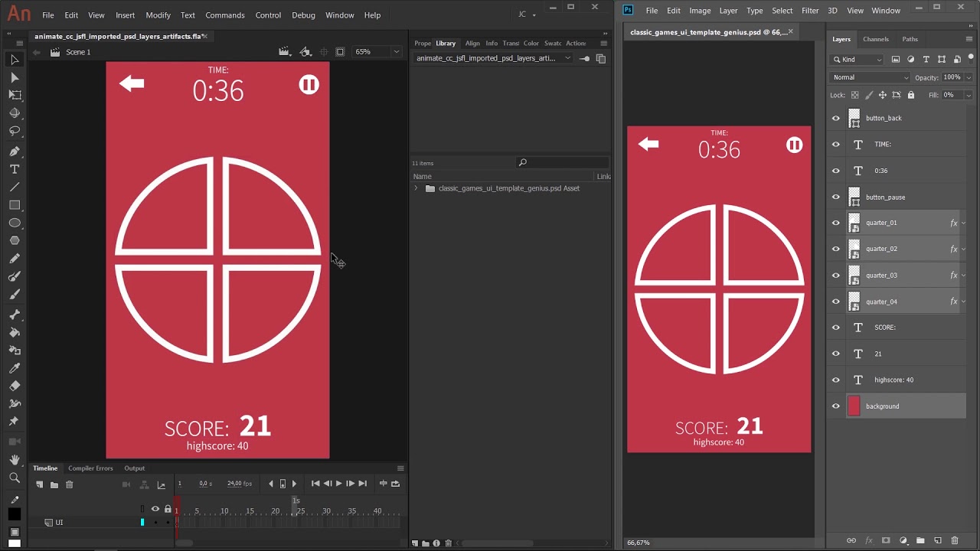Toggle the eye for the SCORE: text layer
Screen dimensions: 980x551
tap(836, 328)
